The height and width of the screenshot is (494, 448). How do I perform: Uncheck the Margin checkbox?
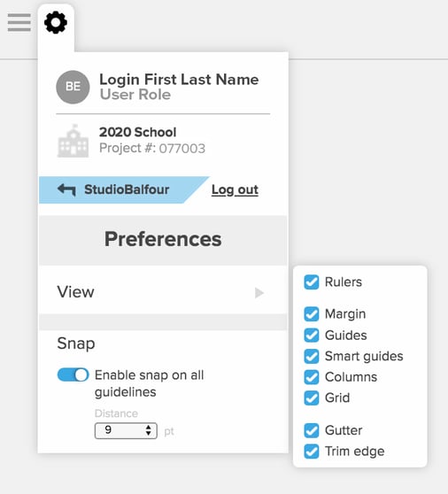(x=312, y=314)
